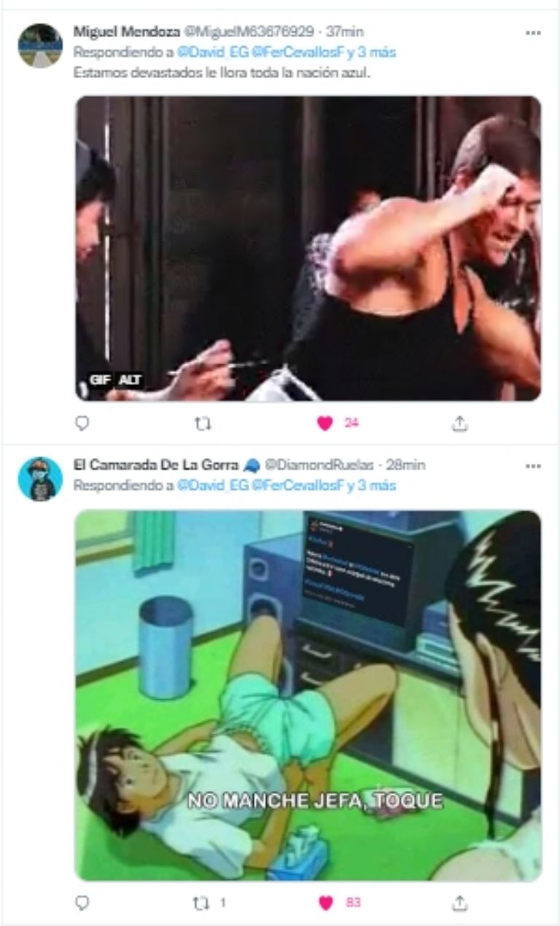Viewport: 560px width, 926px height.
Task: Reply to El Camarada De La Gorra's tweet
Action: tap(82, 903)
